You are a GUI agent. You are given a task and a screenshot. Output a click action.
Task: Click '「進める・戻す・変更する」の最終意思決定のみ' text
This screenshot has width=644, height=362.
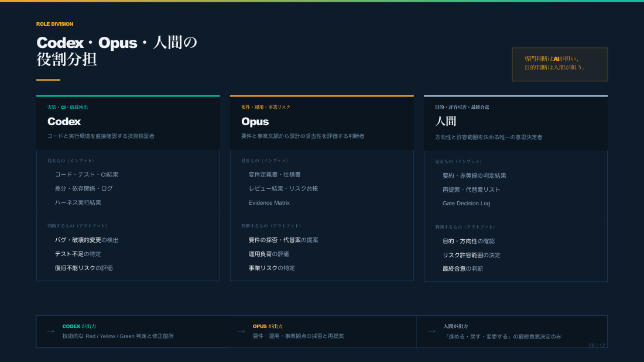coord(502,336)
